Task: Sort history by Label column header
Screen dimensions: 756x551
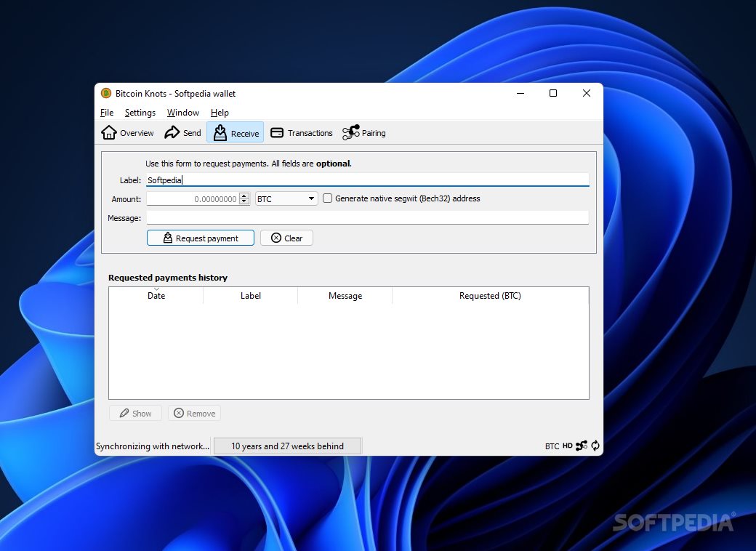Action: point(251,296)
